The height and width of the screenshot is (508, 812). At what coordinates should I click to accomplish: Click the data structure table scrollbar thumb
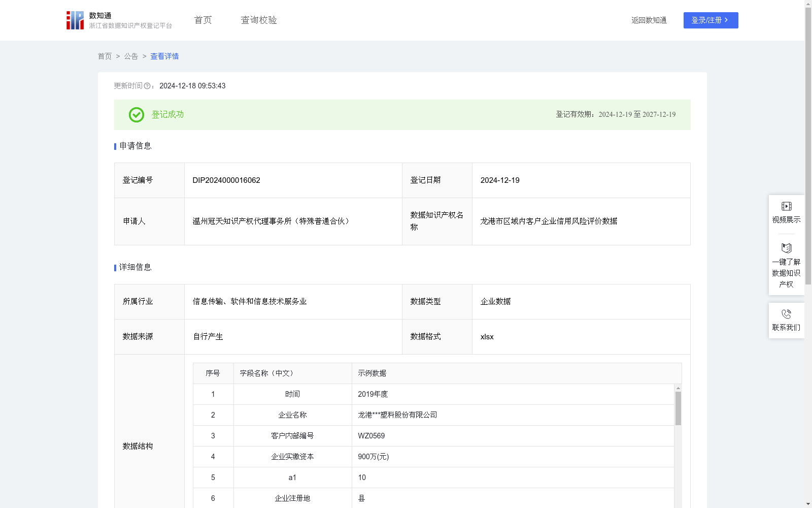click(x=678, y=408)
